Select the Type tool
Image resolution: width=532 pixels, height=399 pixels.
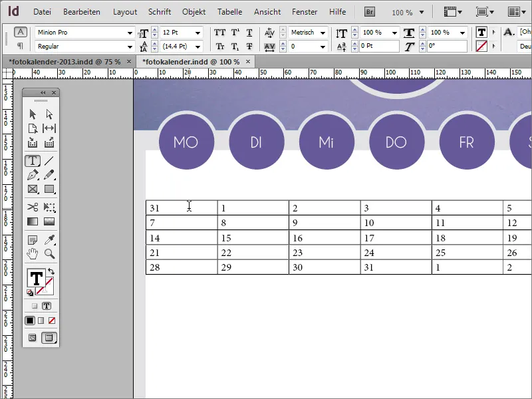click(33, 160)
